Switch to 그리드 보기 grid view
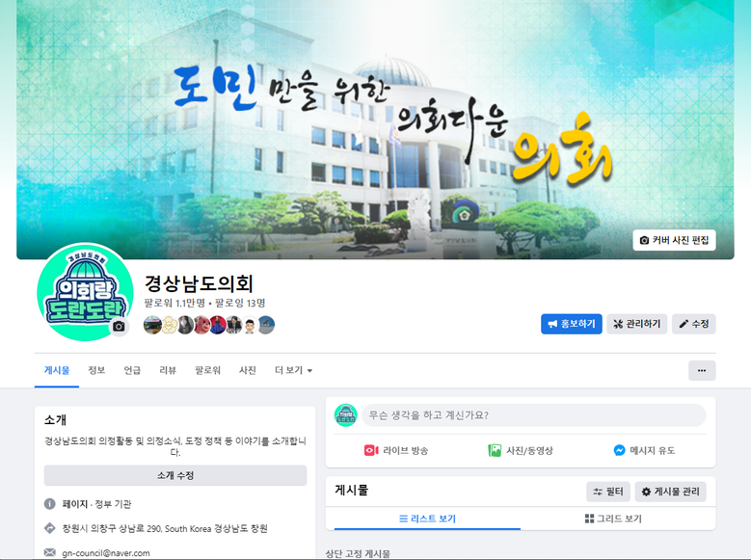The height and width of the screenshot is (560, 751). tap(613, 519)
